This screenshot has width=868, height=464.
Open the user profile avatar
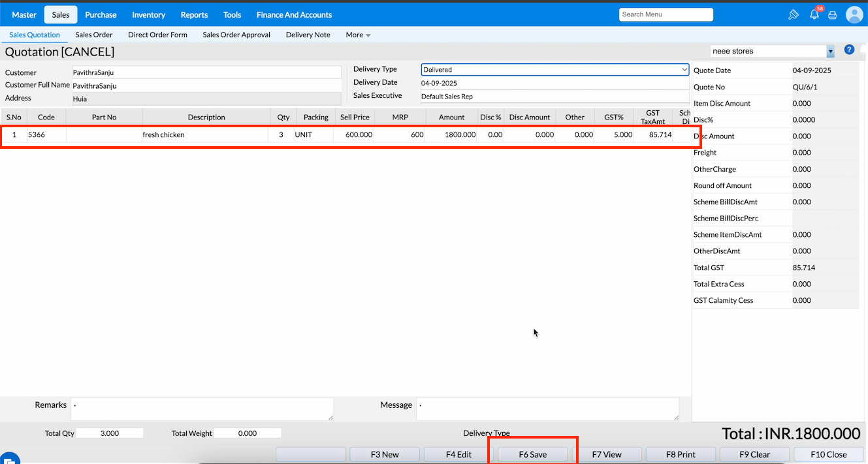(x=854, y=14)
